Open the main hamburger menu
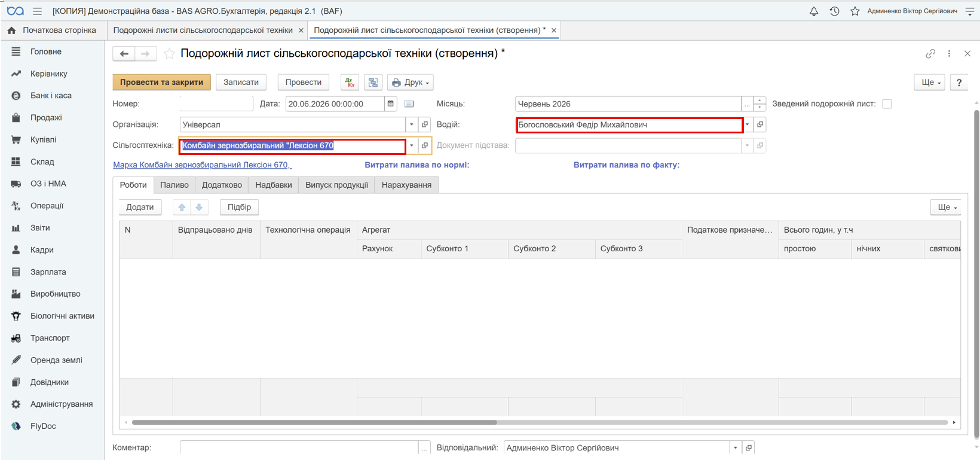 [37, 11]
